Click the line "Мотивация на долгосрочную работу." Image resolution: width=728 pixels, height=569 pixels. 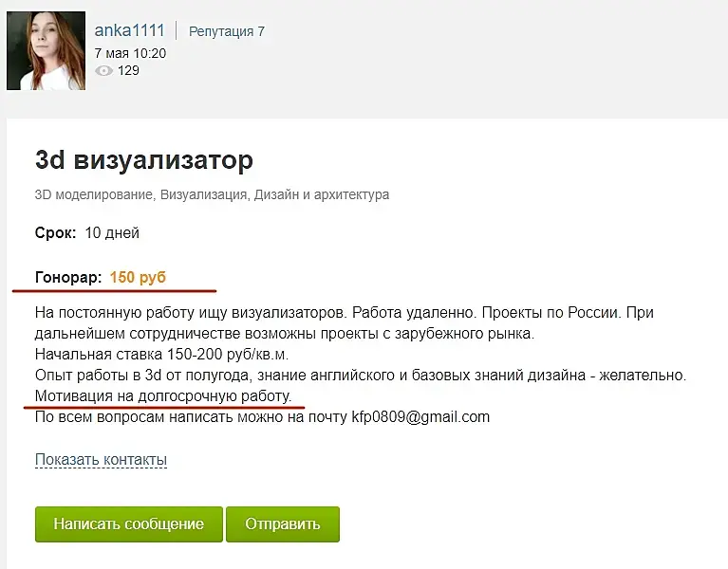163,395
